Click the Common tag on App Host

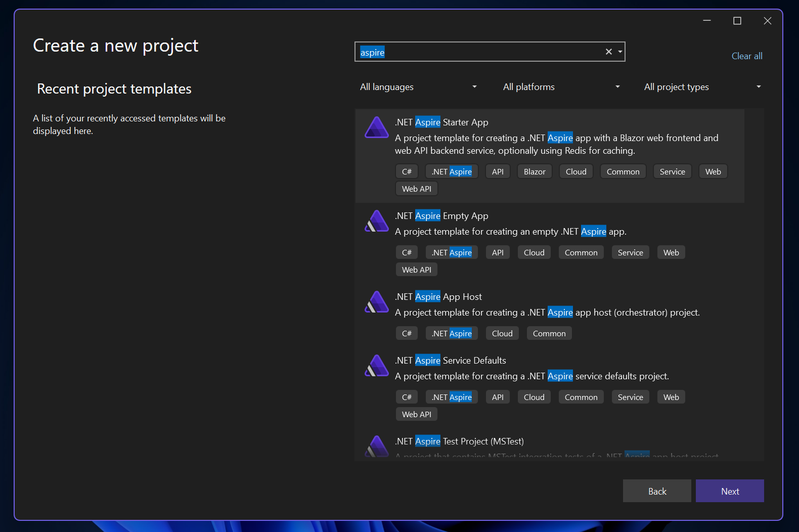[549, 334]
